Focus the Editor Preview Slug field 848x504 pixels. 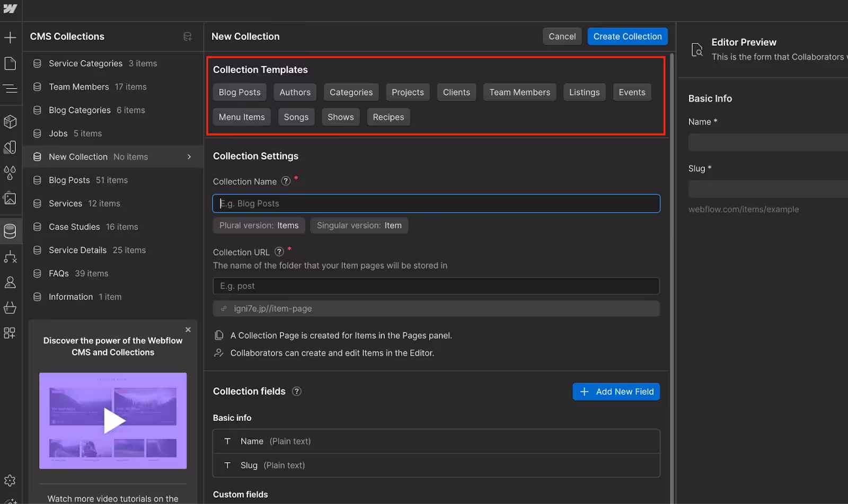768,189
